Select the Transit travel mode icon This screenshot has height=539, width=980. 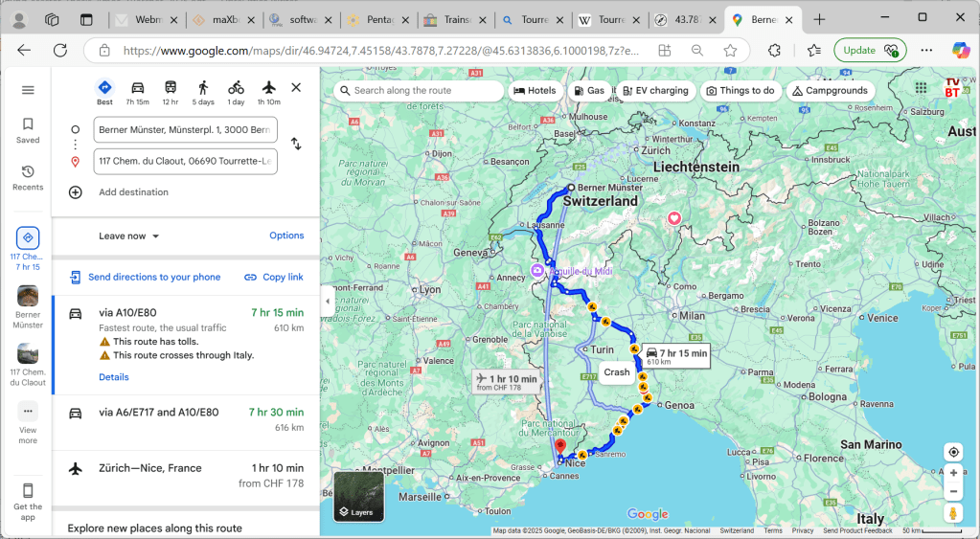coord(171,88)
